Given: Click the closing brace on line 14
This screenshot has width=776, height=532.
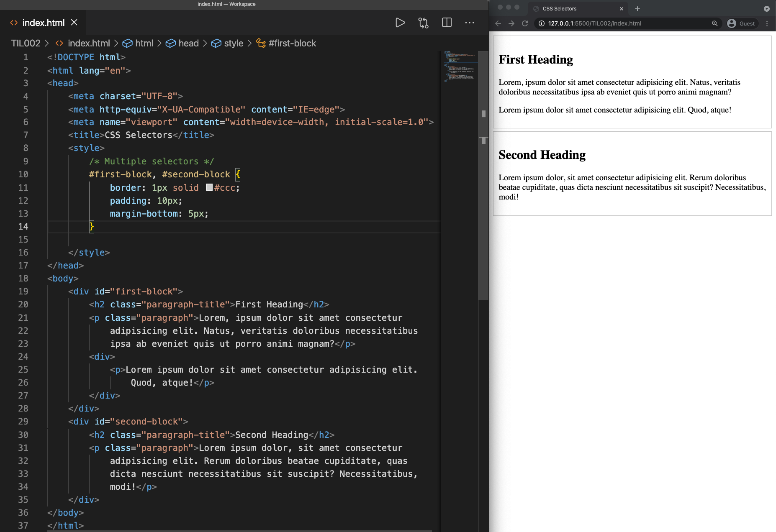Looking at the screenshot, I should (92, 227).
